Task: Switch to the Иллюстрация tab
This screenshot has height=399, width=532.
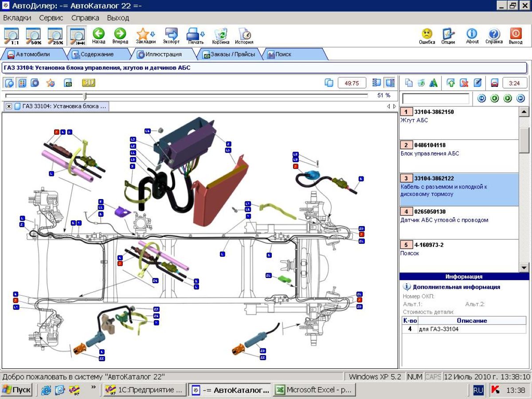Action: point(164,55)
